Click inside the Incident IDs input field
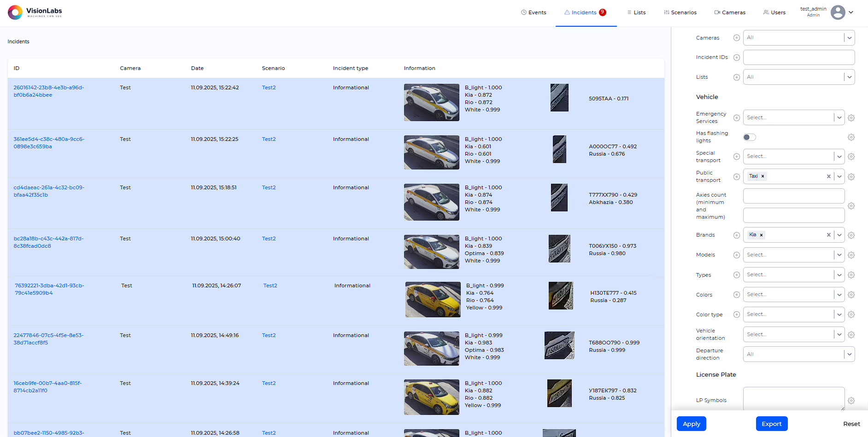Viewport: 868px width, 437px height. [x=798, y=57]
